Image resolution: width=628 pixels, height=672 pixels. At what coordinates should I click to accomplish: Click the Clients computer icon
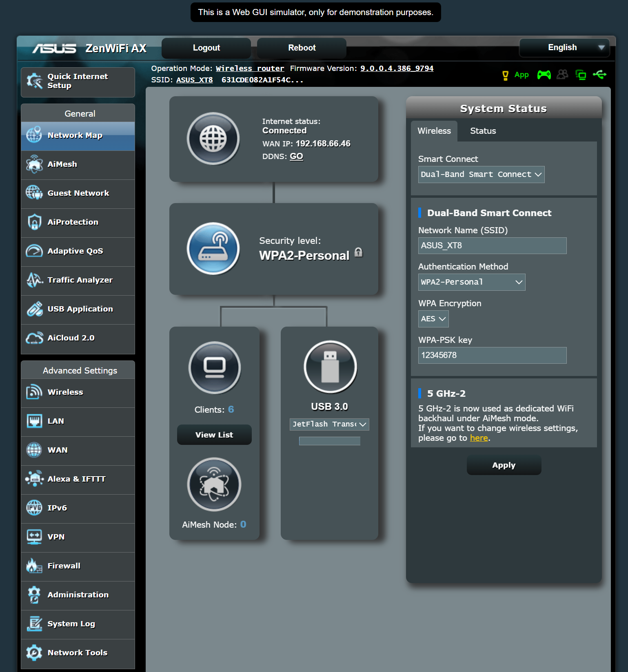coord(215,367)
